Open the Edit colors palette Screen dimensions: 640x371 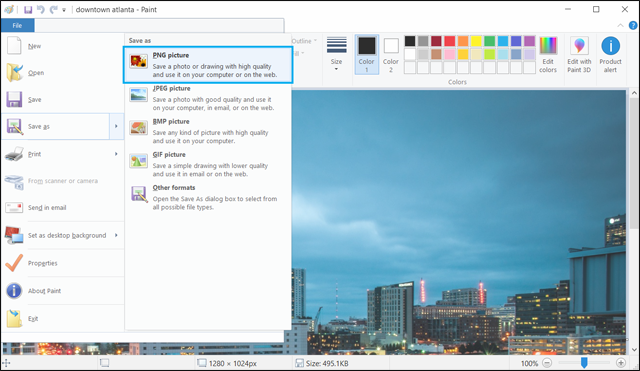[548, 55]
